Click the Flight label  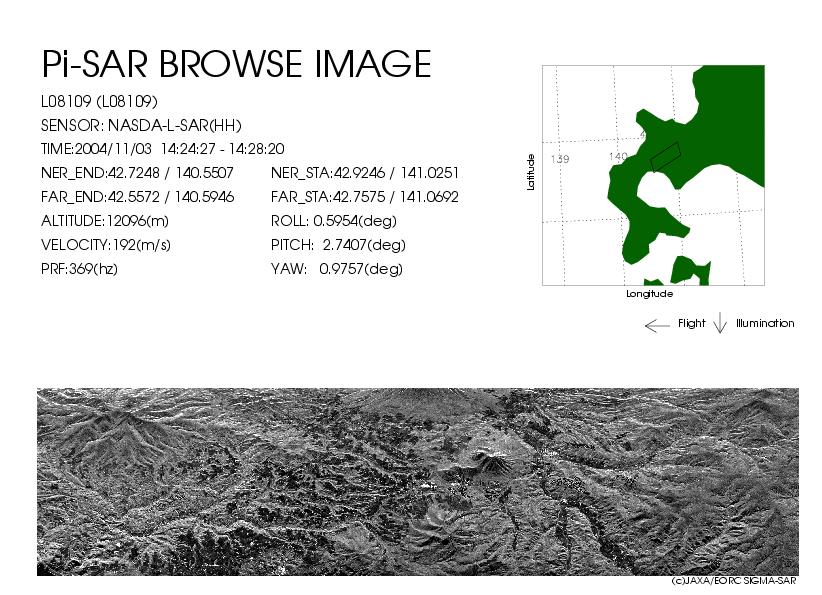pyautogui.click(x=691, y=323)
